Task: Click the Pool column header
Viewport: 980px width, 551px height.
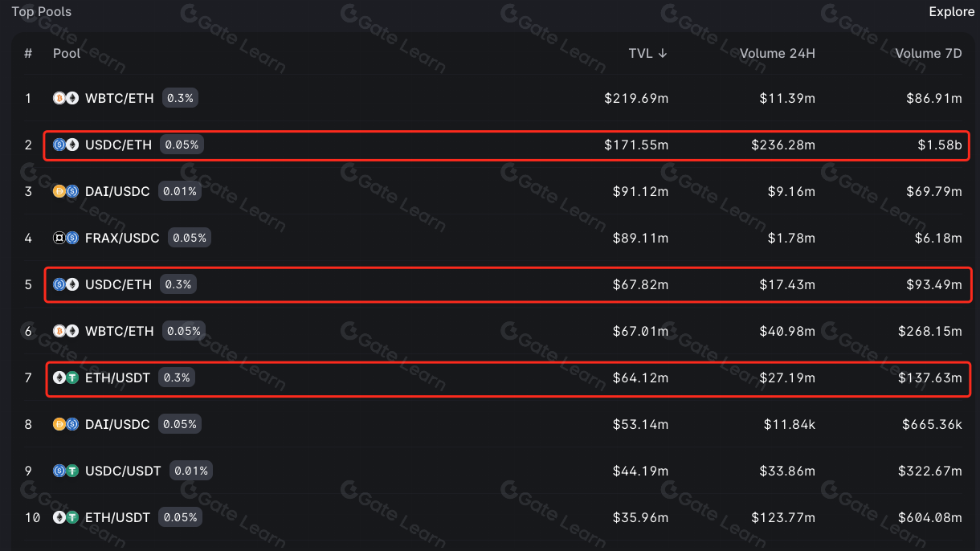Action: coord(67,53)
